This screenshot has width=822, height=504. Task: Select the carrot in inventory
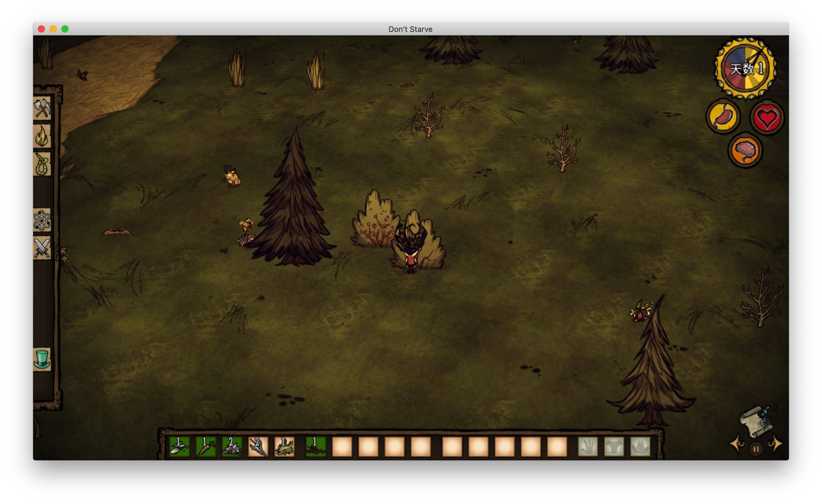[206, 447]
